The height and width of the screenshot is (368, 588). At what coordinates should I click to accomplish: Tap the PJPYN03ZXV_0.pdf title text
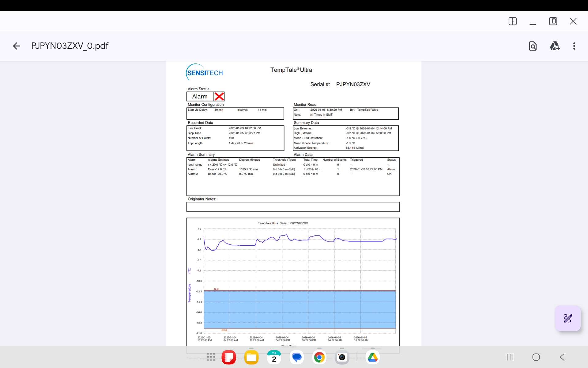(x=70, y=46)
